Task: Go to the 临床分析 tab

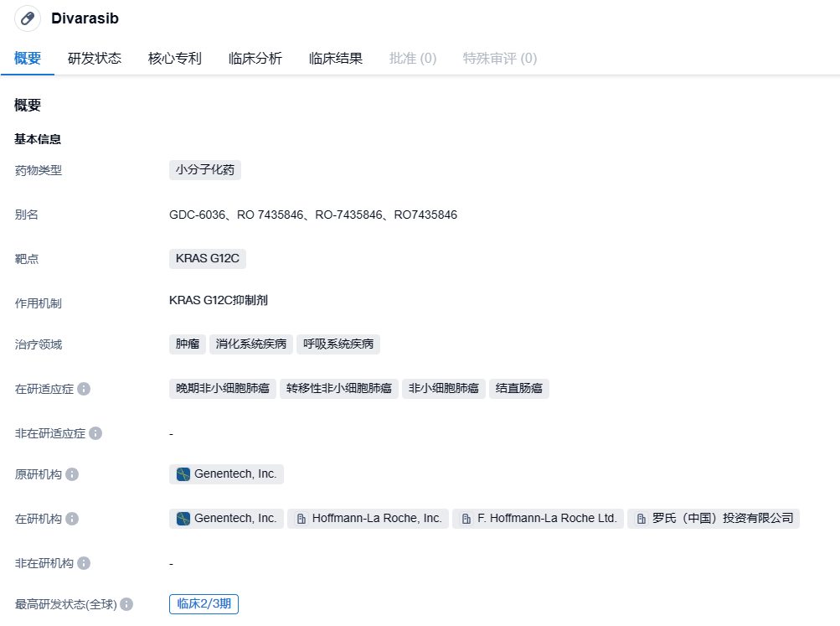Action: pyautogui.click(x=255, y=59)
